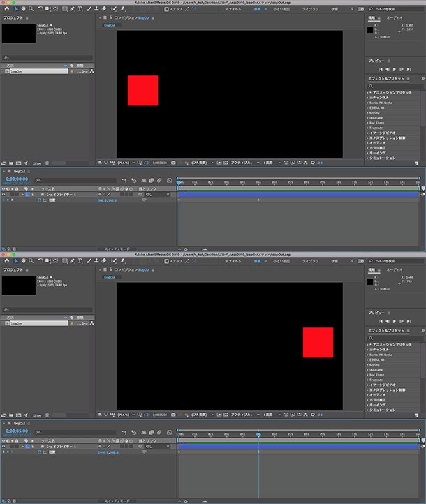Open the なし parent dropdown in top timeline

click(x=158, y=195)
